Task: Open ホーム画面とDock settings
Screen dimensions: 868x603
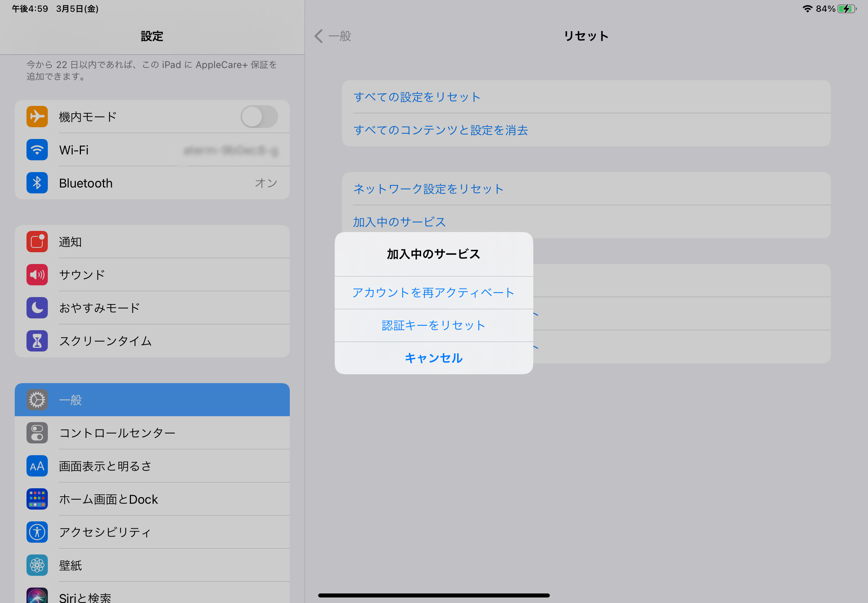Action: click(152, 499)
